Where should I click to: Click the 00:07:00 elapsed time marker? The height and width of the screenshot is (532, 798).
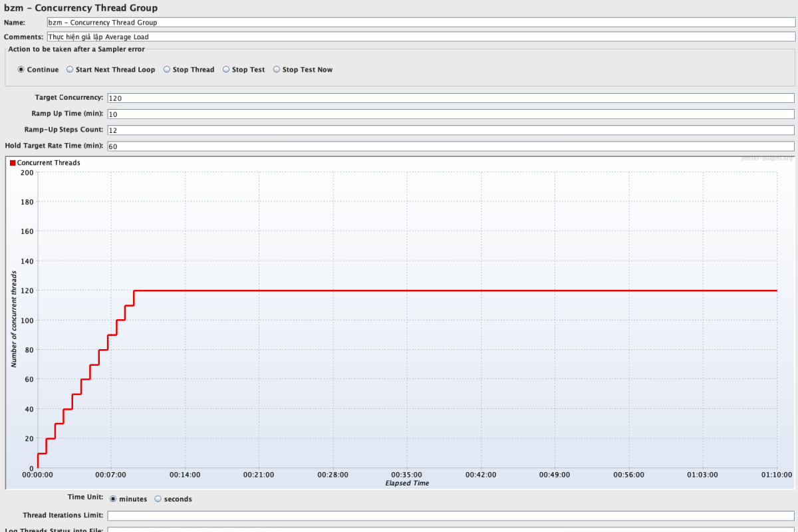111,475
